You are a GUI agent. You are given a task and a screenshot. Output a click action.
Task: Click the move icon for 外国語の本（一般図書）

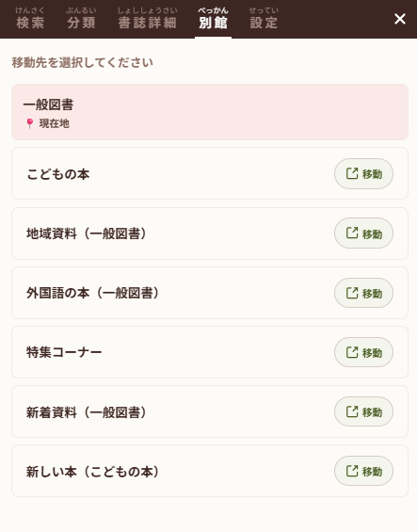tap(352, 293)
